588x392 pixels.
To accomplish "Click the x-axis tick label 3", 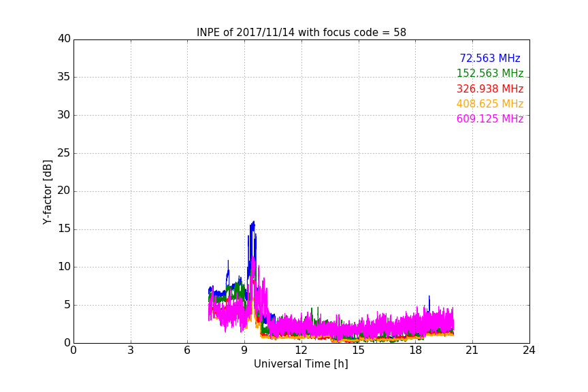I will point(131,350).
